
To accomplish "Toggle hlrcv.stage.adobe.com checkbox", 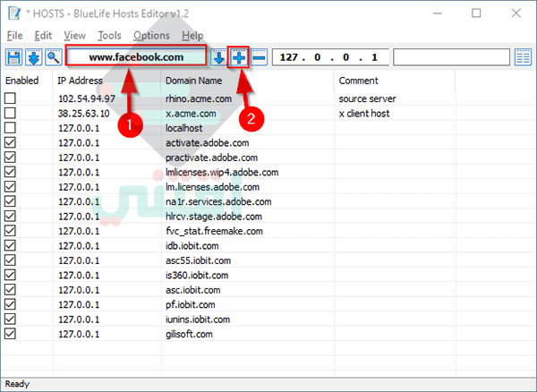I will point(10,216).
